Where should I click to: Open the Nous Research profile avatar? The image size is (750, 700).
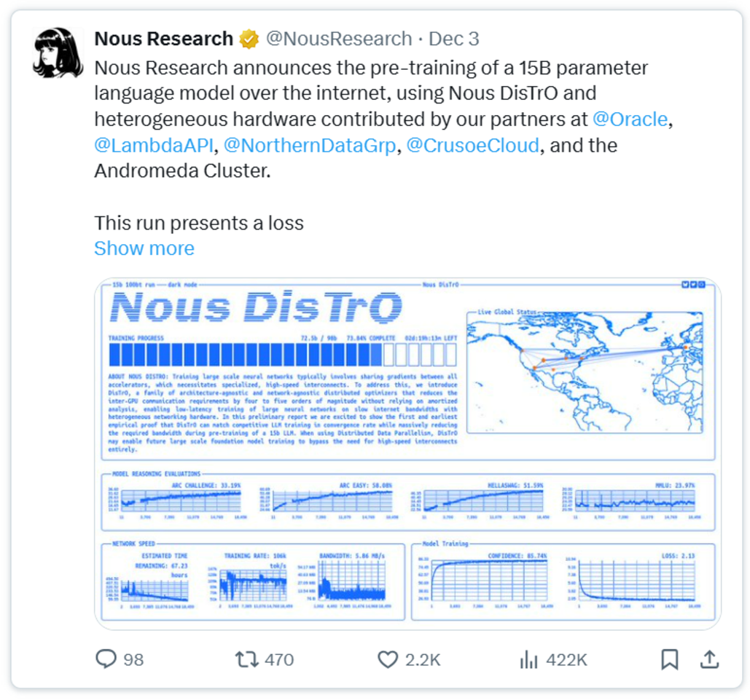click(58, 52)
